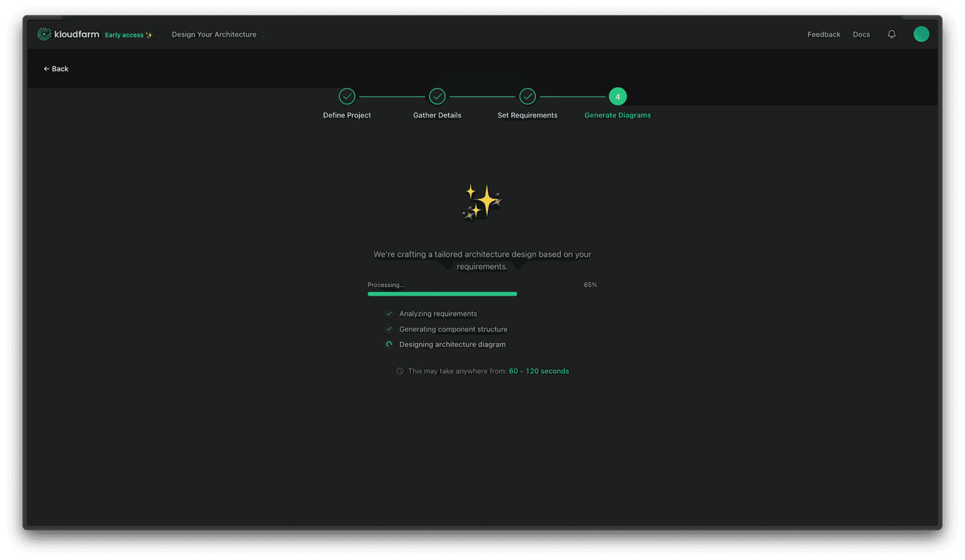Image resolution: width=965 pixels, height=560 pixels.
Task: Click the clock icon next to time estimate
Action: coord(400,371)
